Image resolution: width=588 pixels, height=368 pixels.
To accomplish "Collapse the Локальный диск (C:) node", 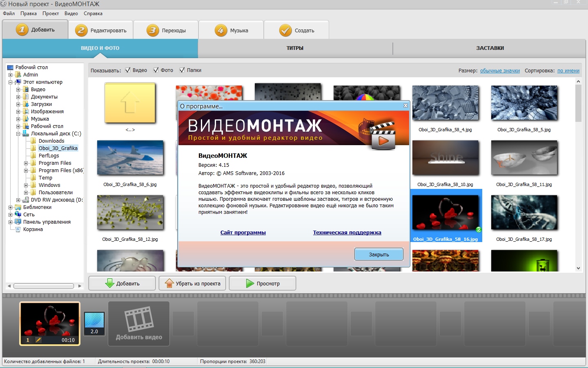I will pyautogui.click(x=18, y=134).
